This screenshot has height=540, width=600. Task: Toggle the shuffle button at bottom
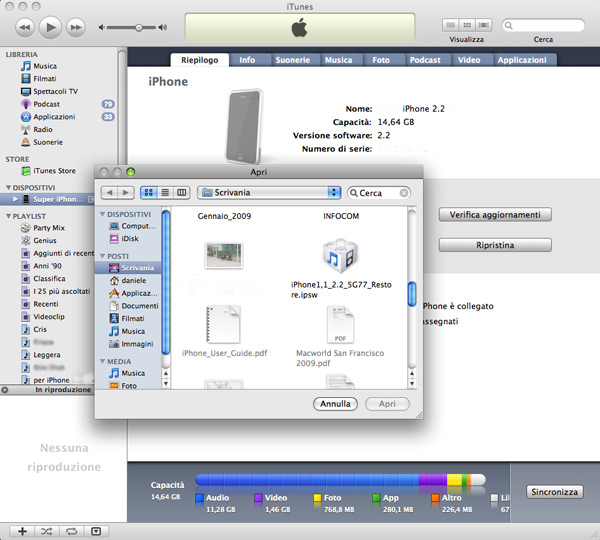(x=47, y=530)
